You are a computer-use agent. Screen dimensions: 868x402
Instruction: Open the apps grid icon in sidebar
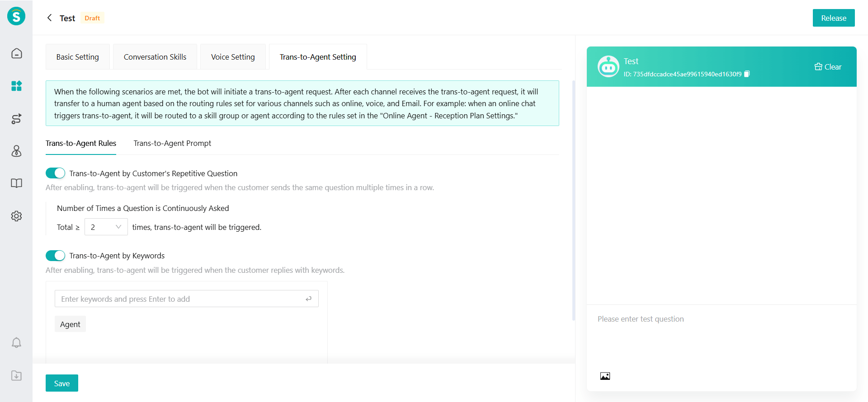pos(16,86)
